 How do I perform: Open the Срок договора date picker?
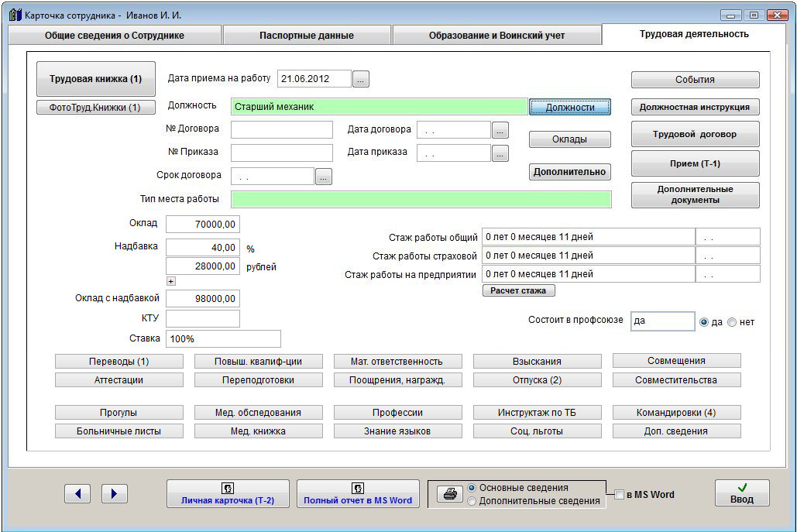click(x=324, y=177)
